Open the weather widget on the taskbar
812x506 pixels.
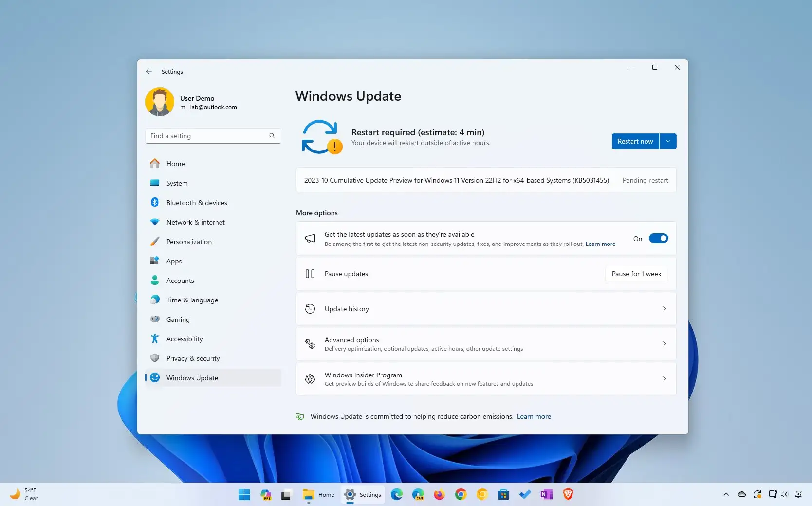(24, 494)
